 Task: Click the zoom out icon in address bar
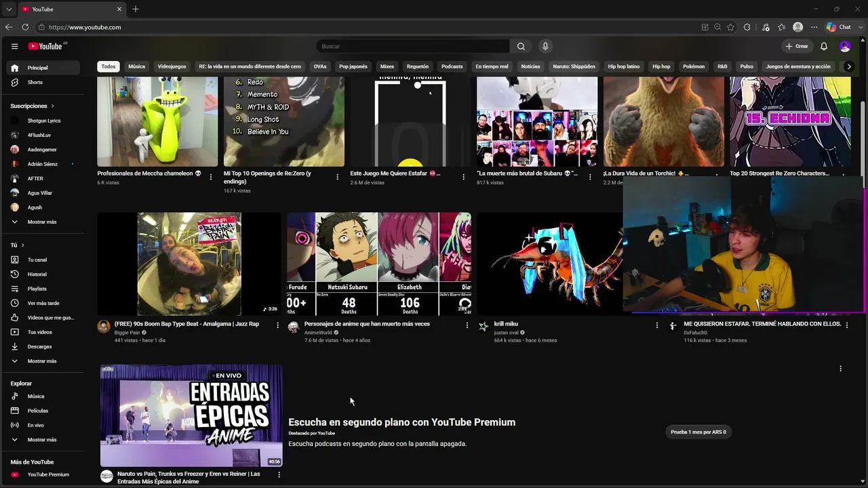[717, 27]
